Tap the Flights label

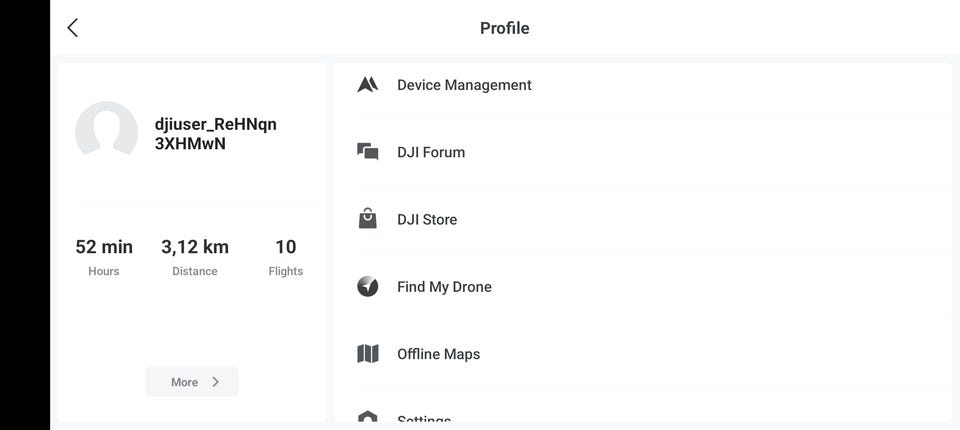(285, 271)
